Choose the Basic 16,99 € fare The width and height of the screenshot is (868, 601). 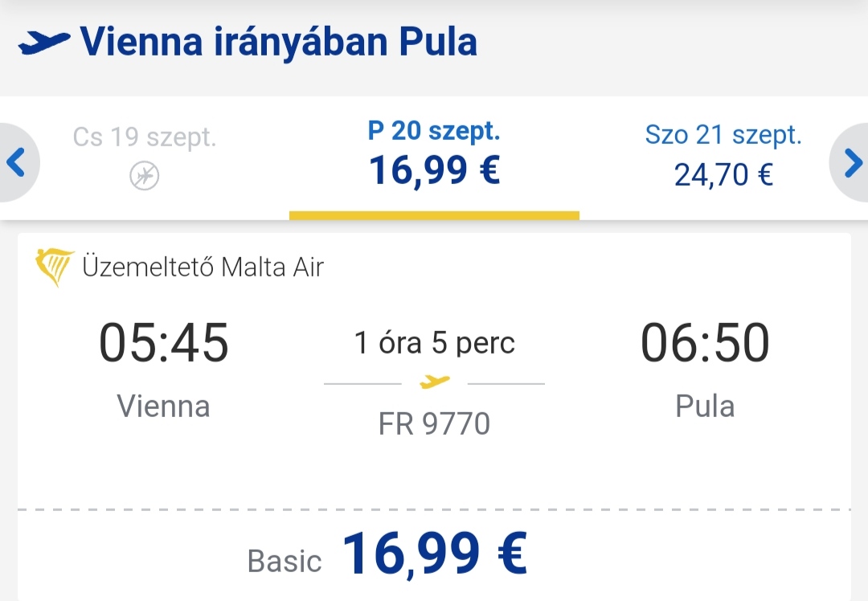click(x=387, y=554)
